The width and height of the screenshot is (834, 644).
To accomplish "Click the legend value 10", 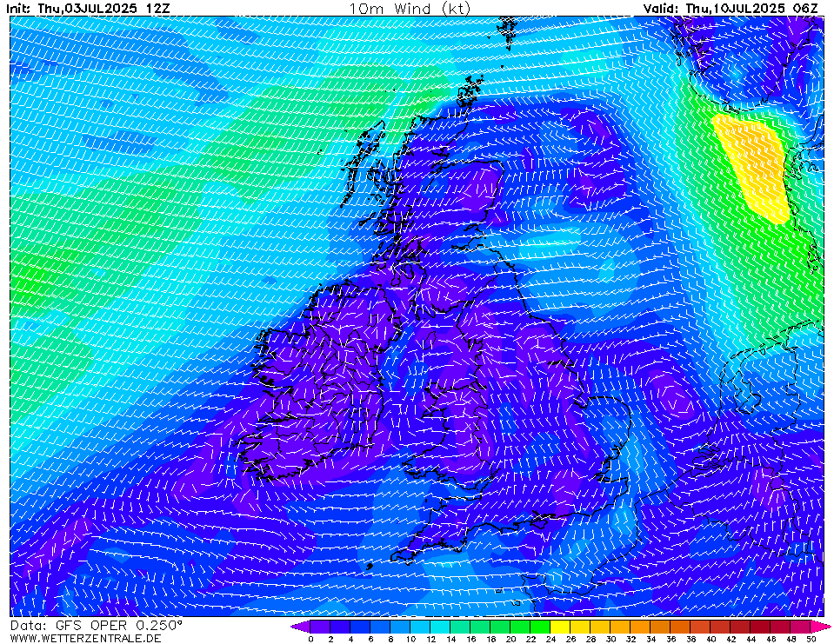I will pyautogui.click(x=410, y=639).
